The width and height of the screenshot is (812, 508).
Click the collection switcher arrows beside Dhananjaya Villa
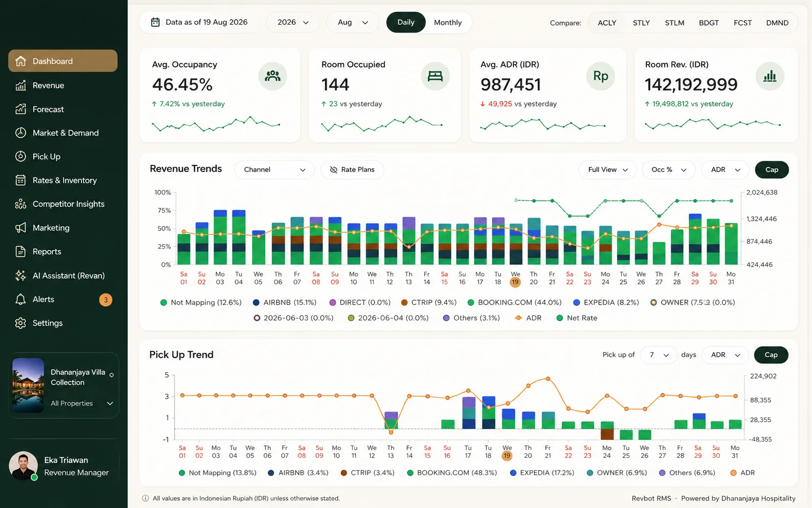(x=112, y=375)
